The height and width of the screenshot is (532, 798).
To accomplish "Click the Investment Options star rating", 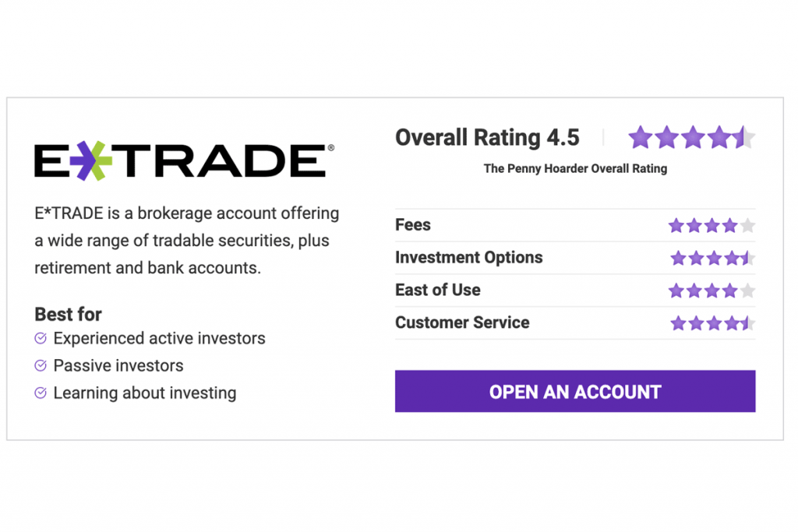I will (x=711, y=258).
